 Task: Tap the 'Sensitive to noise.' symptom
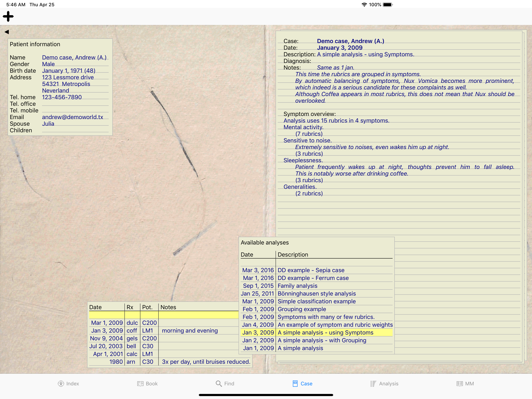coord(308,140)
